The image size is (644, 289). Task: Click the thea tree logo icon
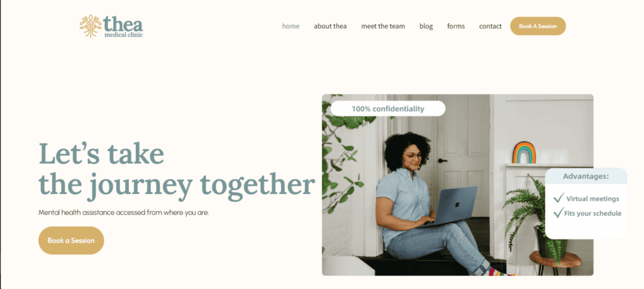coord(91,26)
